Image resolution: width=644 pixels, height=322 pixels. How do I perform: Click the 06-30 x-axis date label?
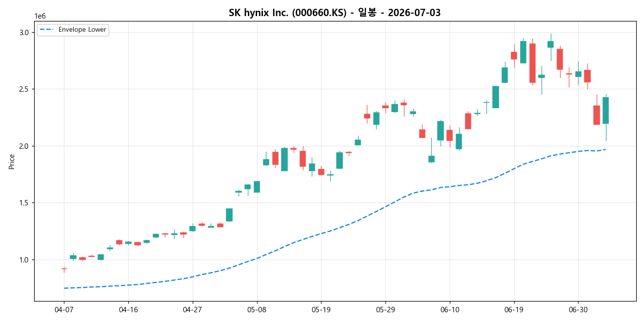click(578, 309)
